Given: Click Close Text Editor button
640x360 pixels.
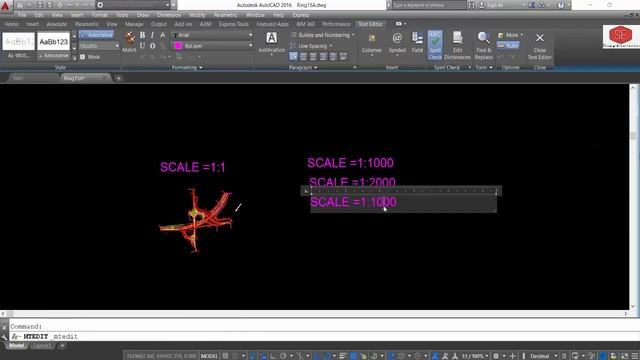Looking at the screenshot, I should 540,45.
